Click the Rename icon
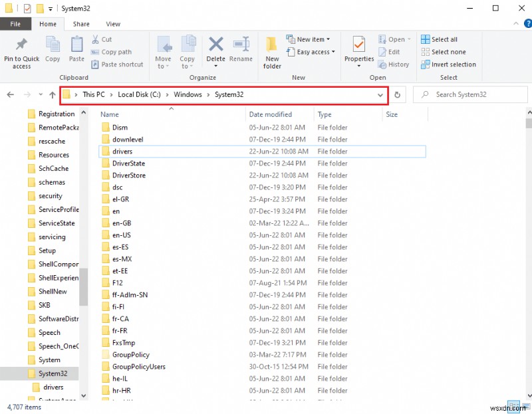Image resolution: width=532 pixels, height=414 pixels. pyautogui.click(x=241, y=45)
